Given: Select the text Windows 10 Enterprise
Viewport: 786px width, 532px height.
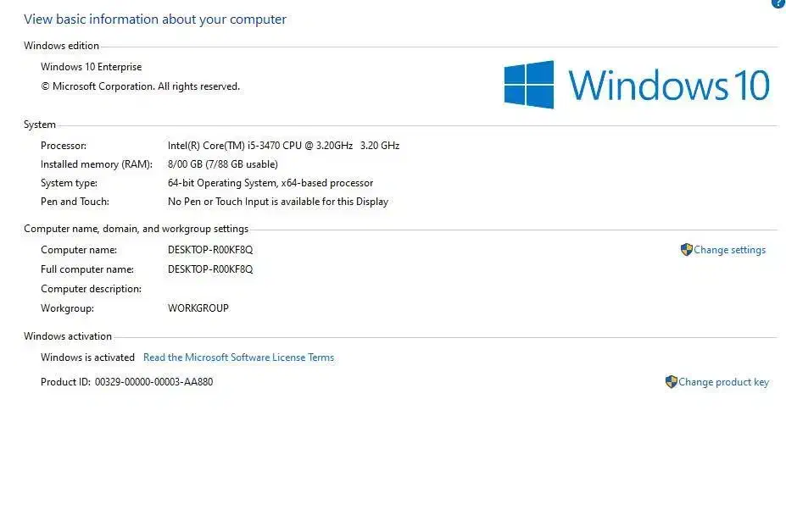Looking at the screenshot, I should click(92, 67).
